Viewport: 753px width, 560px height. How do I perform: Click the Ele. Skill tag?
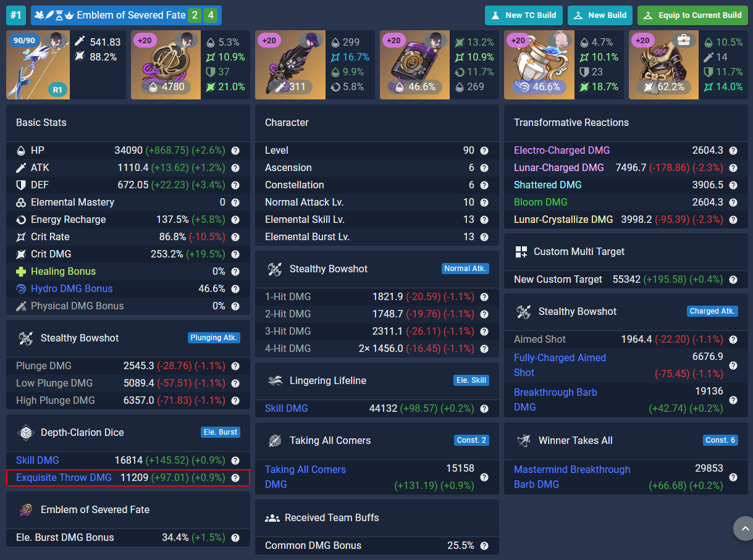coord(471,380)
